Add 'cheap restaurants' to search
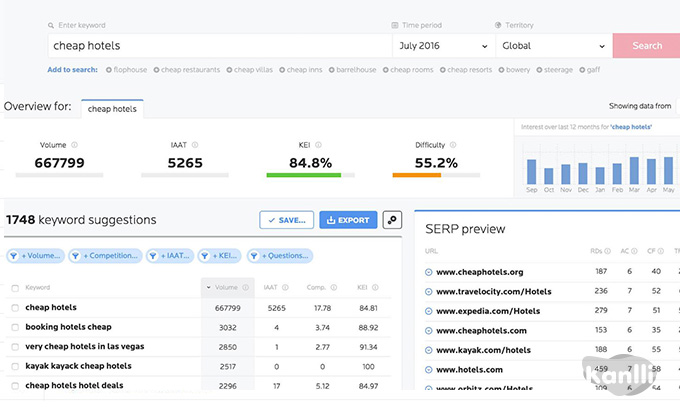This screenshot has height=410, width=680. pos(186,70)
